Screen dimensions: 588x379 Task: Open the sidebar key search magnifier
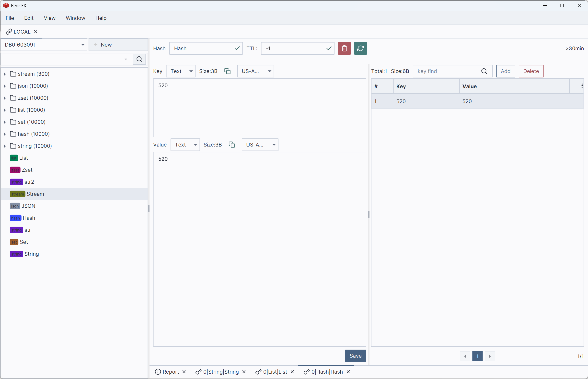pos(139,59)
